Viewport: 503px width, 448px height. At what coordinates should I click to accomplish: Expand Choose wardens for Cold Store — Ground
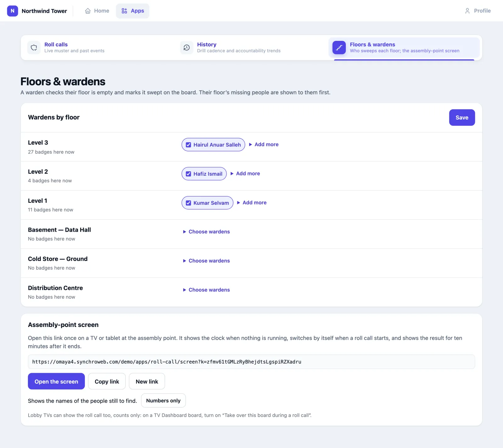[x=206, y=261]
